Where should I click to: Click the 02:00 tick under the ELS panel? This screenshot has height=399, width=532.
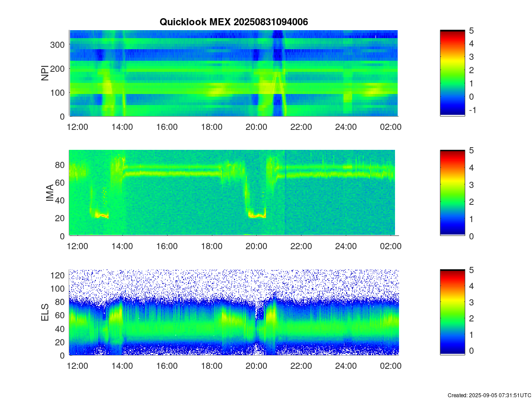[x=391, y=366]
